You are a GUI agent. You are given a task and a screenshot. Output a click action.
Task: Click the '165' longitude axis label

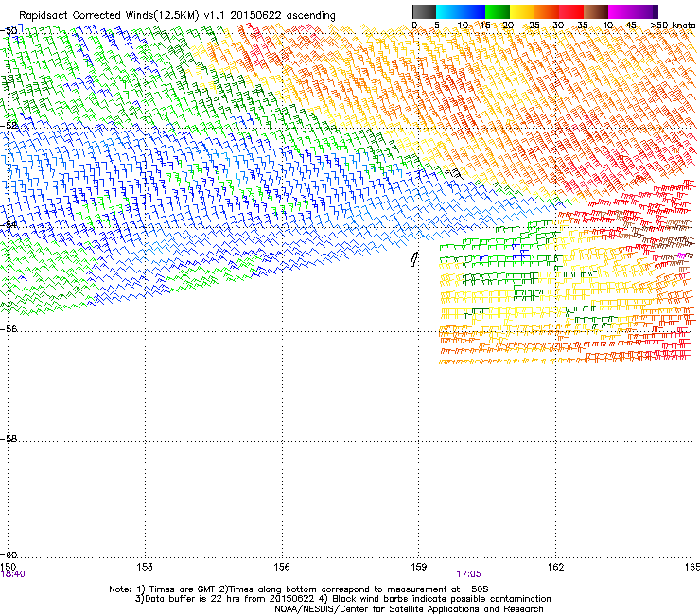point(692,567)
